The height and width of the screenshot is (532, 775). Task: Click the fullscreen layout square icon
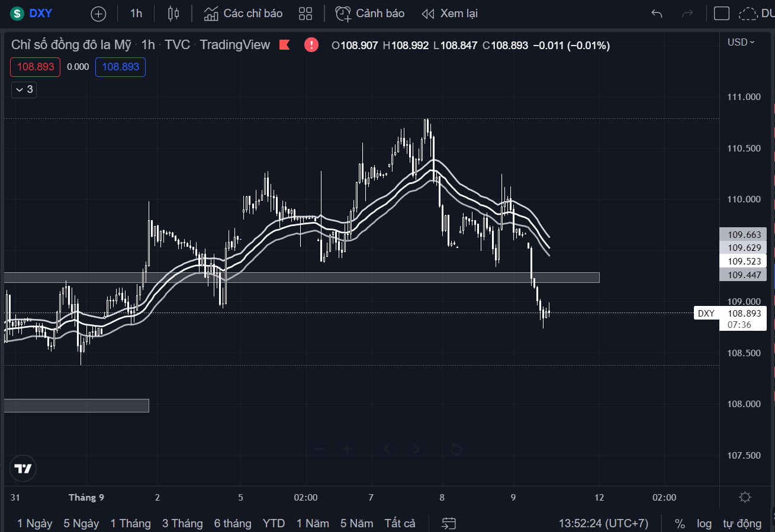coord(722,14)
